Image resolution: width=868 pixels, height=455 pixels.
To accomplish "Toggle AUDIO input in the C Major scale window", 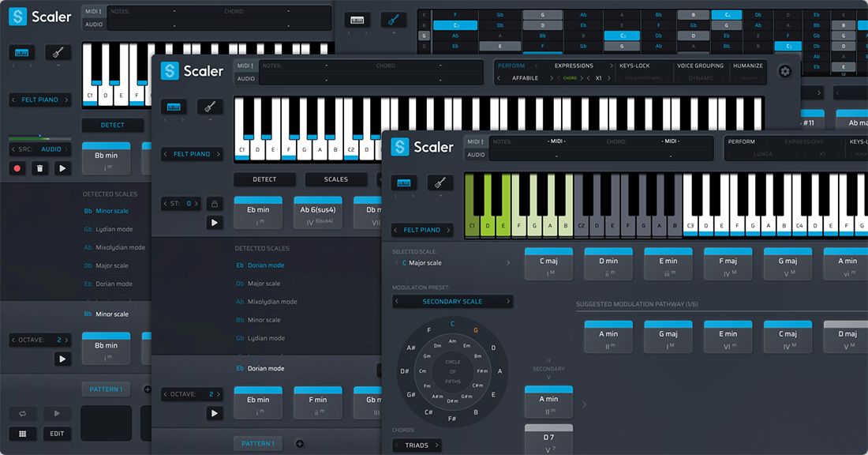I will [476, 155].
